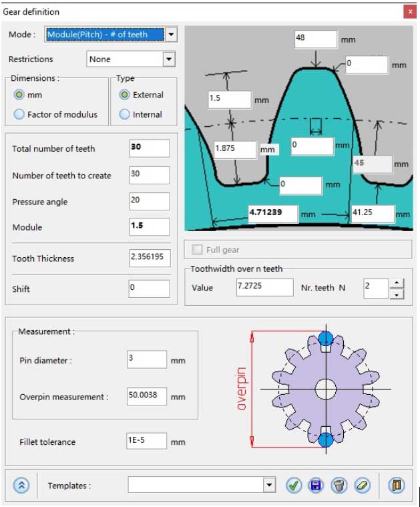This screenshot has height=507, width=420.
Task: Click the trash bin delete template icon
Action: tap(339, 486)
